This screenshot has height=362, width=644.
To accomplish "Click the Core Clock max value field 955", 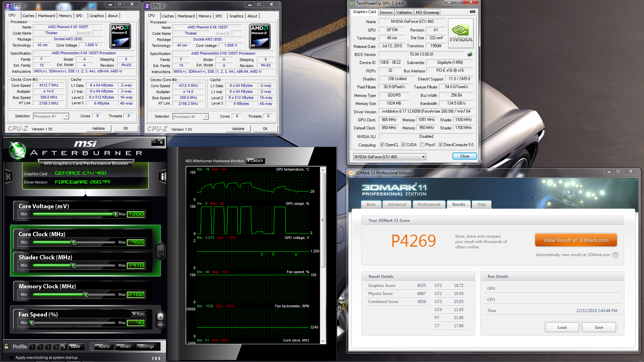I will (136, 242).
